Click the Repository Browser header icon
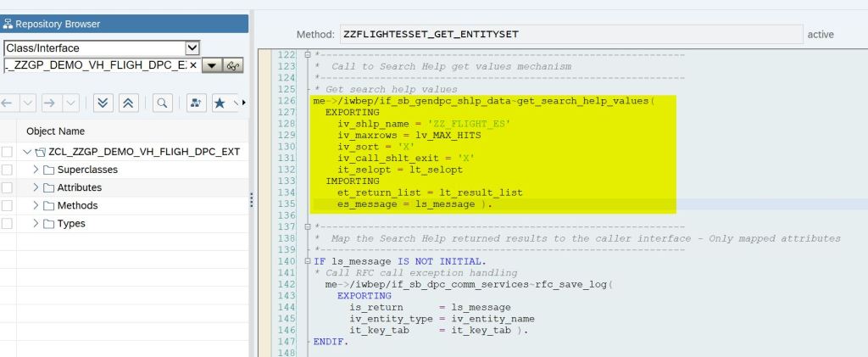This screenshot has width=868, height=357. [x=8, y=24]
